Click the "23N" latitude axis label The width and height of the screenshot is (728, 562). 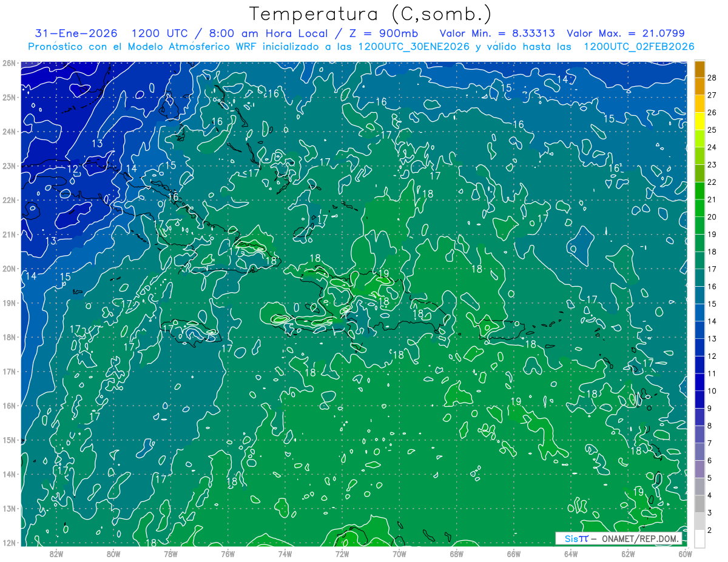[x=8, y=166]
